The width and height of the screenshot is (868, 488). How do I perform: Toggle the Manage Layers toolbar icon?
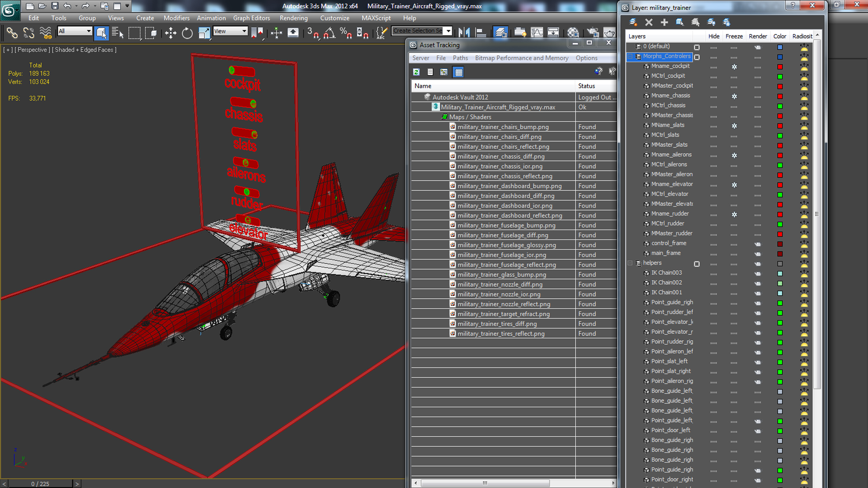[x=500, y=33]
